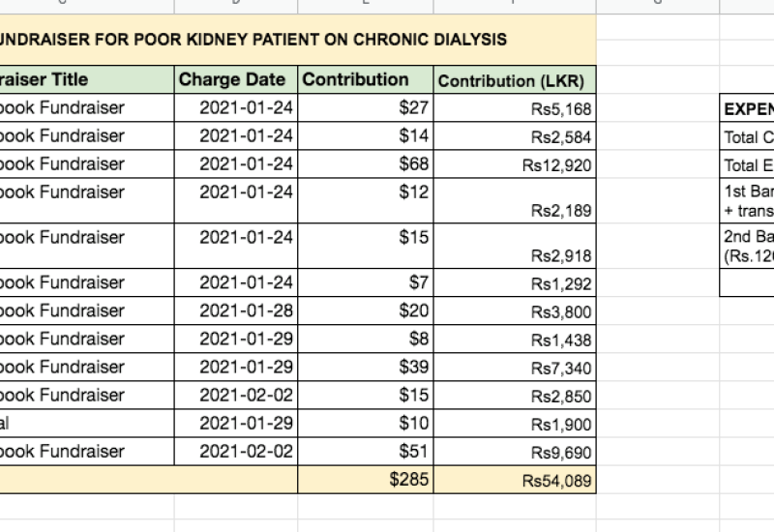Select the cell showing $12
The image size is (774, 532).
click(x=365, y=200)
